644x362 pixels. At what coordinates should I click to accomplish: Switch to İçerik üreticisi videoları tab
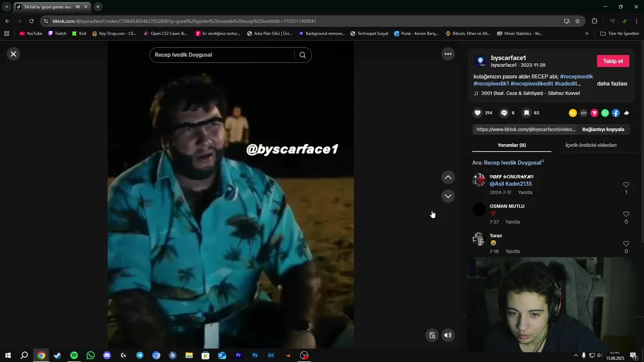click(591, 145)
